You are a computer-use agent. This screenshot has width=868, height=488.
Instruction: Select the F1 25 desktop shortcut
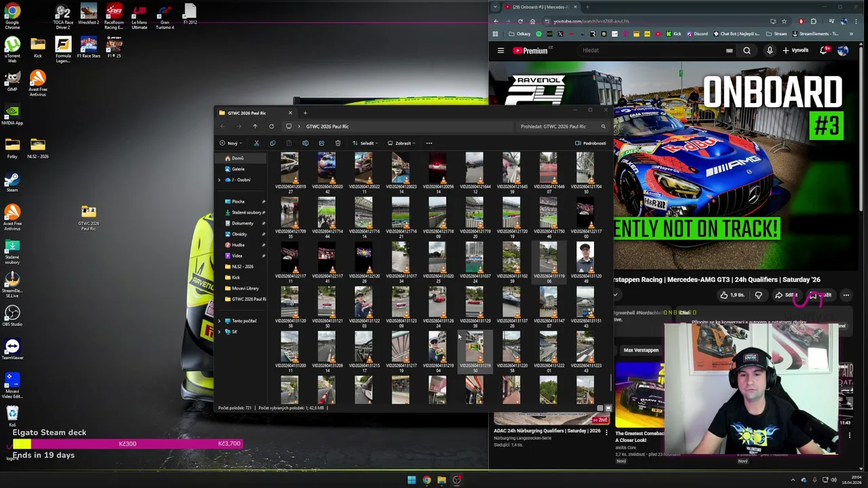pyautogui.click(x=114, y=47)
